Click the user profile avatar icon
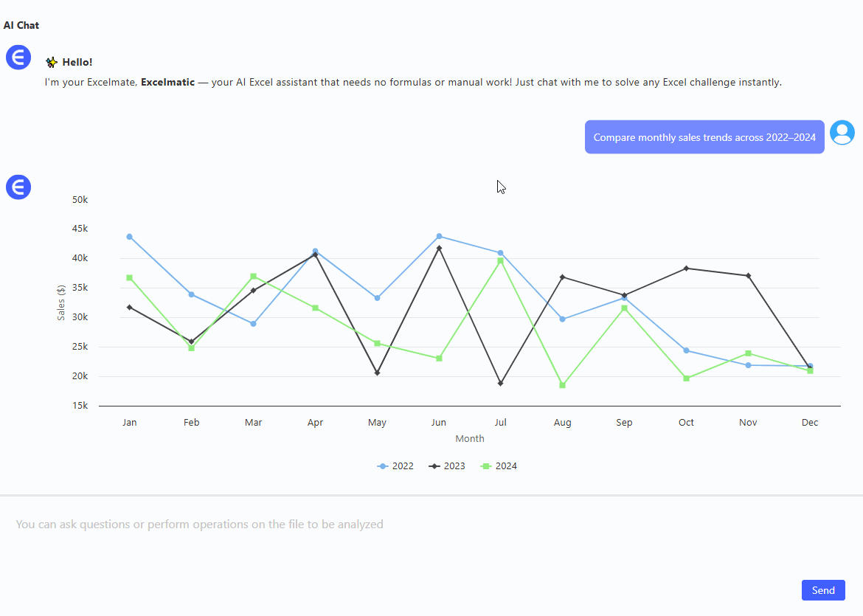This screenshot has width=863, height=616. coord(842,133)
